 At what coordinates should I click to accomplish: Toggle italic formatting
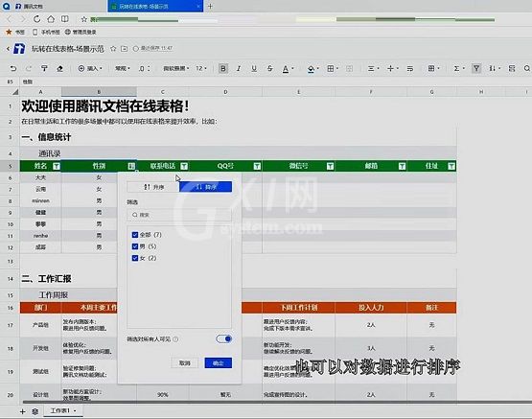tap(239, 68)
